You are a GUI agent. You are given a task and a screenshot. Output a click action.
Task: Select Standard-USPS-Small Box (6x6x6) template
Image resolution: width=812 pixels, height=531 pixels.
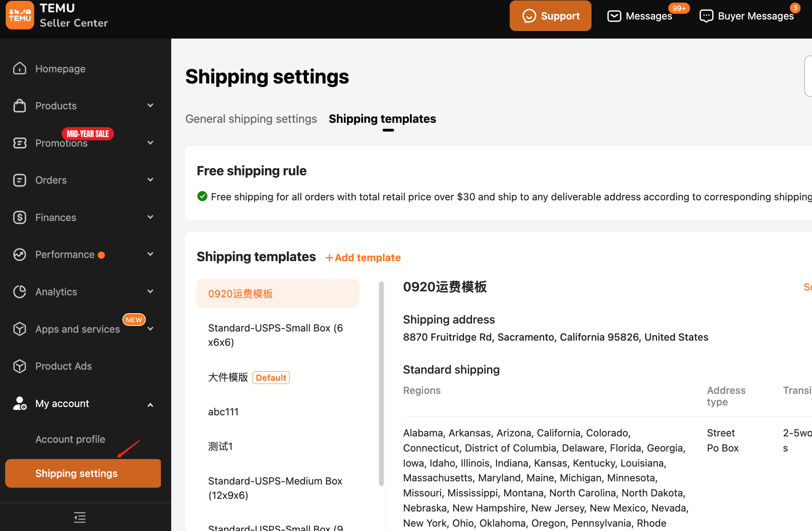[278, 335]
